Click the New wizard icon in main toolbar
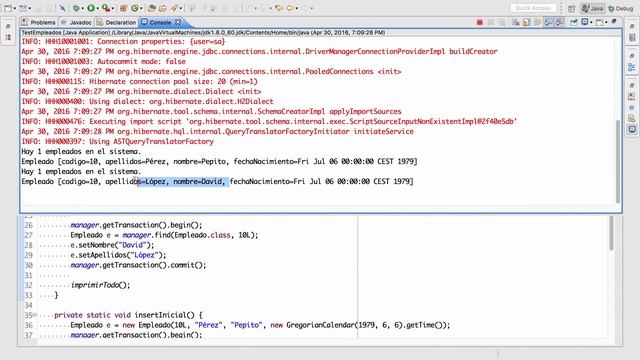Image resolution: width=640 pixels, height=360 pixels. click(x=8, y=8)
